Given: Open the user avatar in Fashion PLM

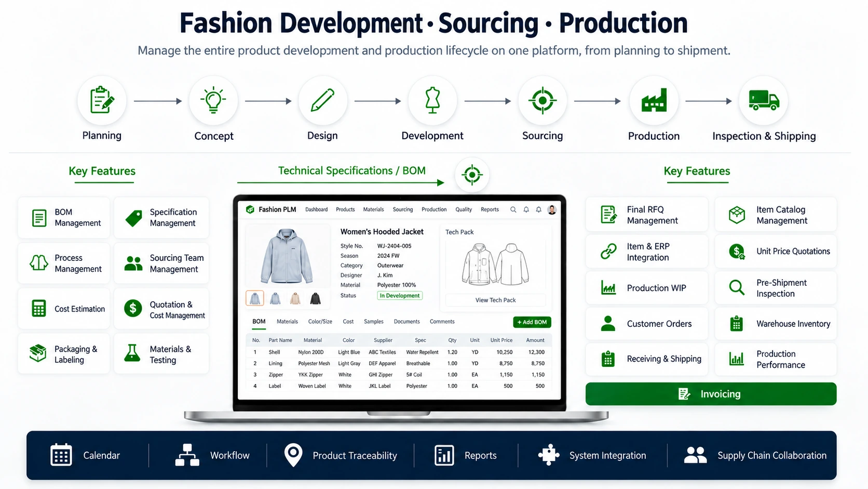Looking at the screenshot, I should pos(552,209).
